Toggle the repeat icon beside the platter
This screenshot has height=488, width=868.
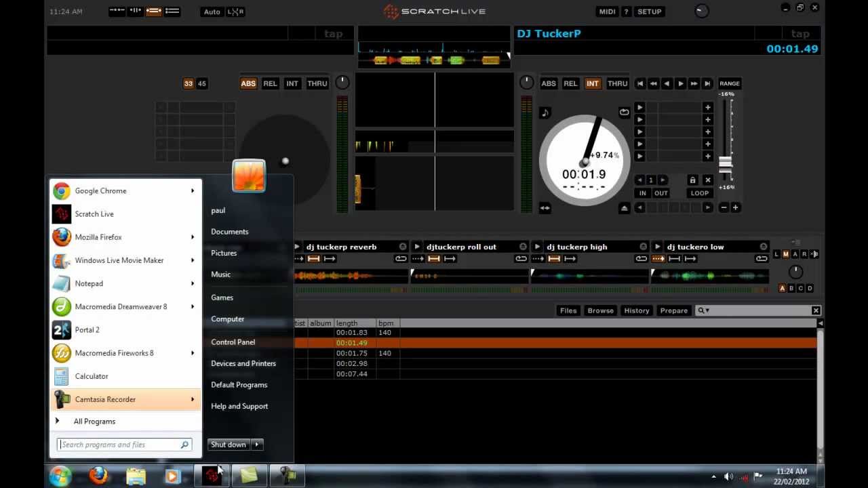(x=624, y=113)
